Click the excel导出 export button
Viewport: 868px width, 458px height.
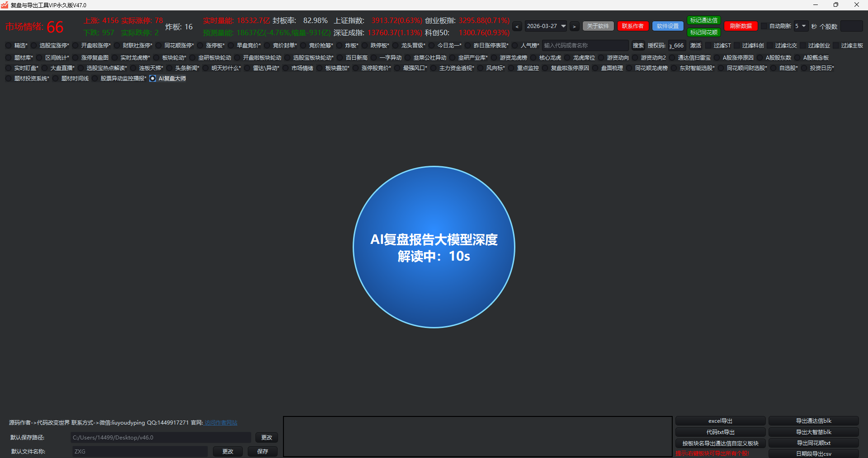point(720,421)
